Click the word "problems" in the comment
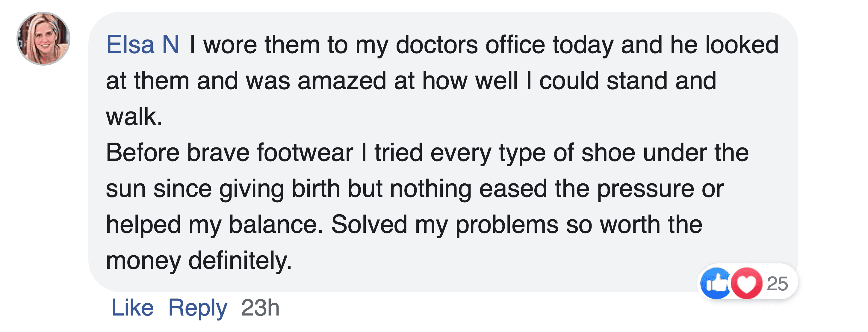Image resolution: width=868 pixels, height=332 pixels. tap(507, 224)
